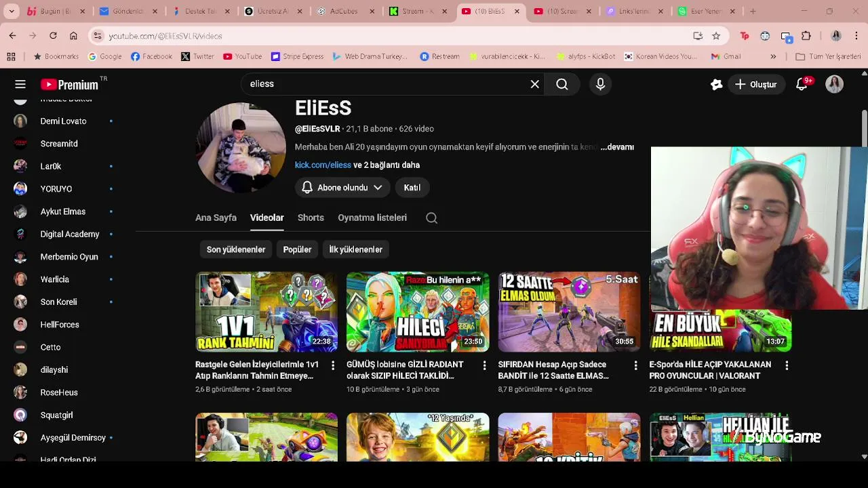Screen dimensions: 868x488
Task: Select İlk yüklenenler filter chip
Action: (355, 249)
